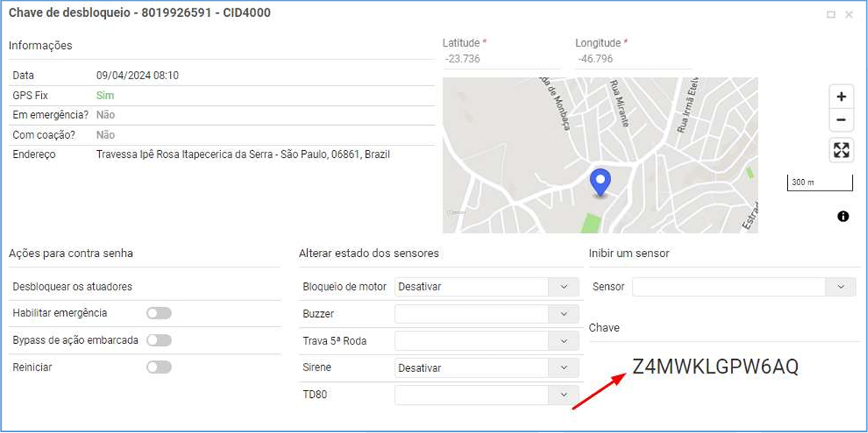Click the Latitude input field

(x=501, y=59)
